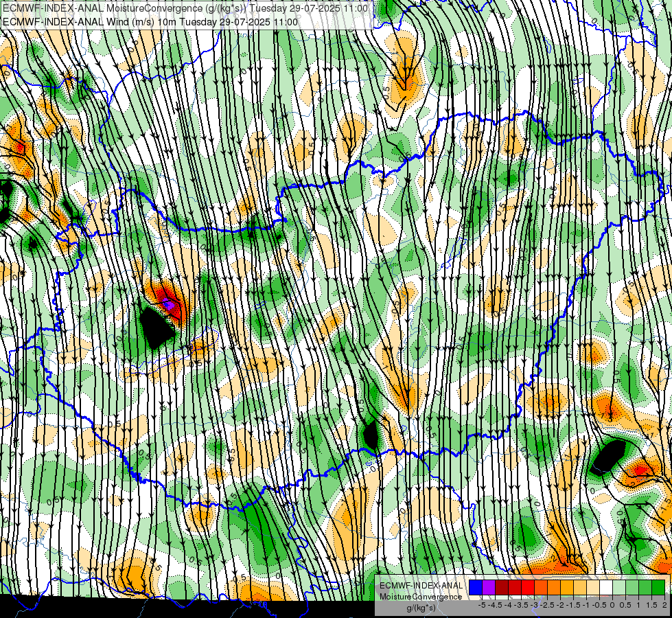The height and width of the screenshot is (618, 672).
Task: Click the -1.5 legend scale value
Action: point(573,605)
